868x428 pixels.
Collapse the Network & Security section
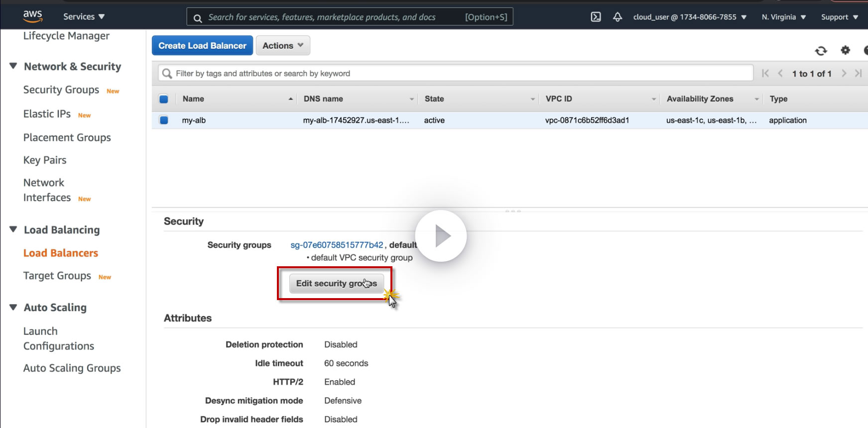click(x=13, y=66)
